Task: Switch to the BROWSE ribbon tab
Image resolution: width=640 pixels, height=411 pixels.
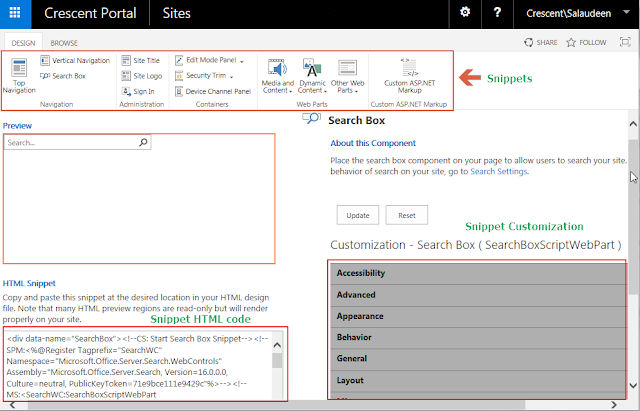Action: point(64,43)
